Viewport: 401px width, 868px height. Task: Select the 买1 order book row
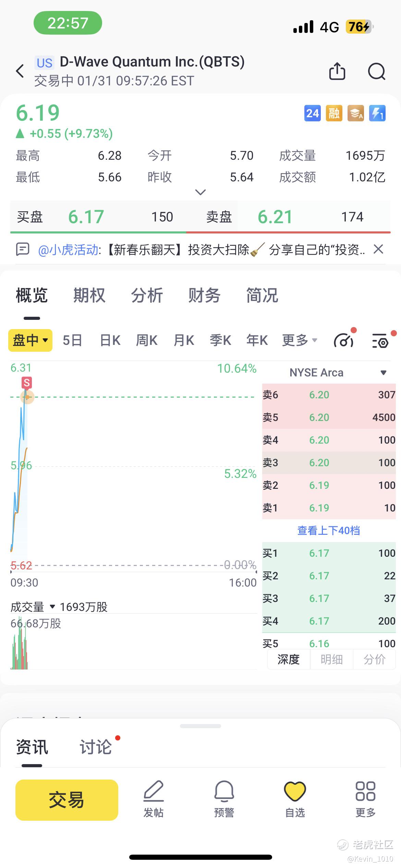pos(329,553)
